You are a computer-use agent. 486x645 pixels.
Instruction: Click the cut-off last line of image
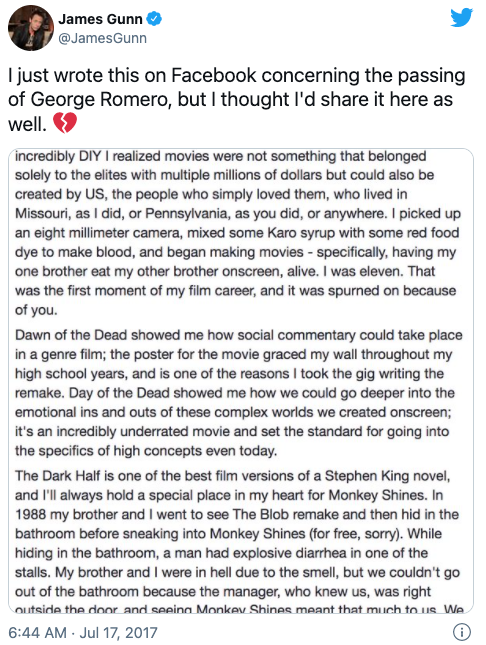(x=240, y=609)
